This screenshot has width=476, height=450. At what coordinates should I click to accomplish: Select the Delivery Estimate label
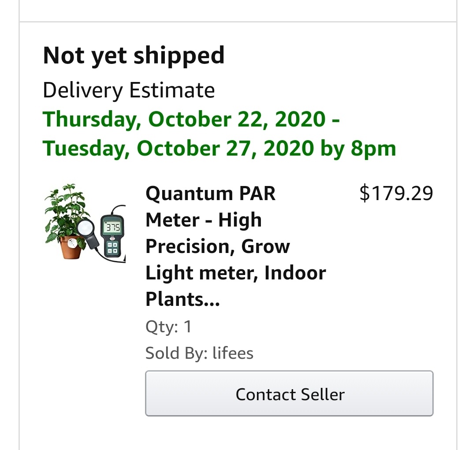(129, 90)
